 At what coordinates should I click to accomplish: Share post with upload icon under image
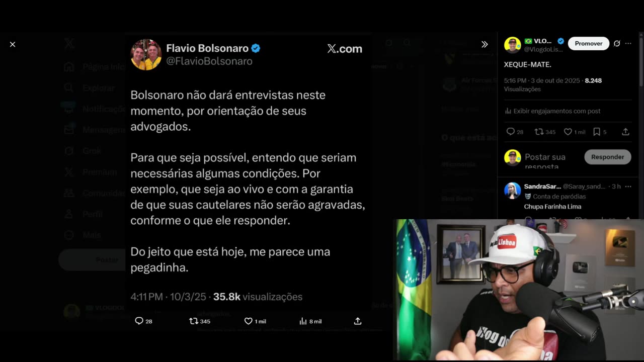pyautogui.click(x=358, y=321)
